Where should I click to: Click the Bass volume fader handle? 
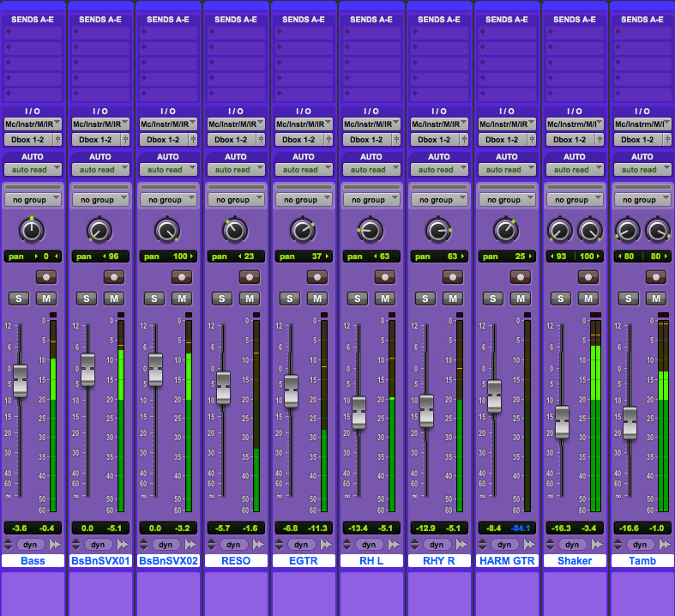click(20, 381)
